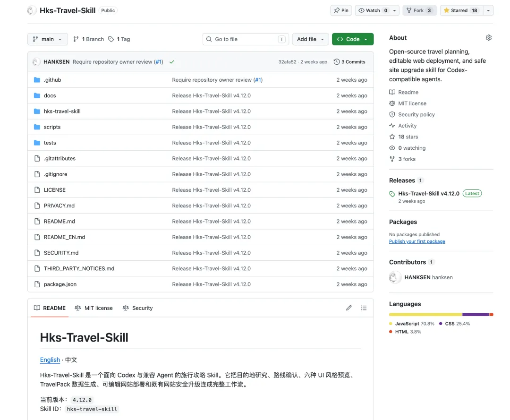Click the Fork button
The image size is (510, 420).
point(420,10)
